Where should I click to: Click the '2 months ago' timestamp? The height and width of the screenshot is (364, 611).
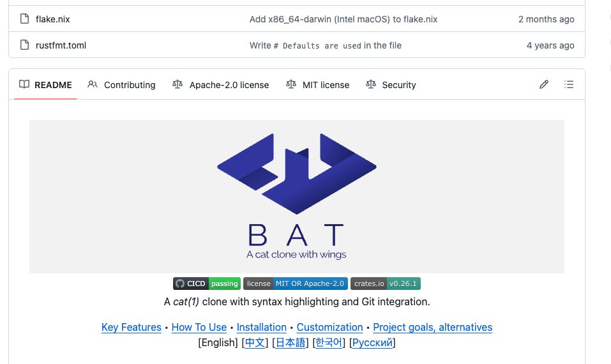(546, 19)
